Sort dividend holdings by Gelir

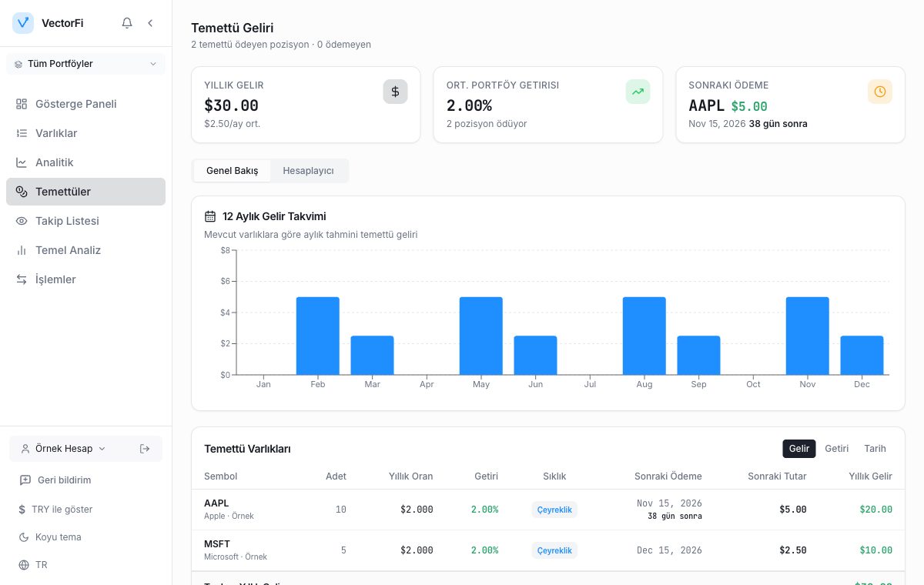[799, 449]
